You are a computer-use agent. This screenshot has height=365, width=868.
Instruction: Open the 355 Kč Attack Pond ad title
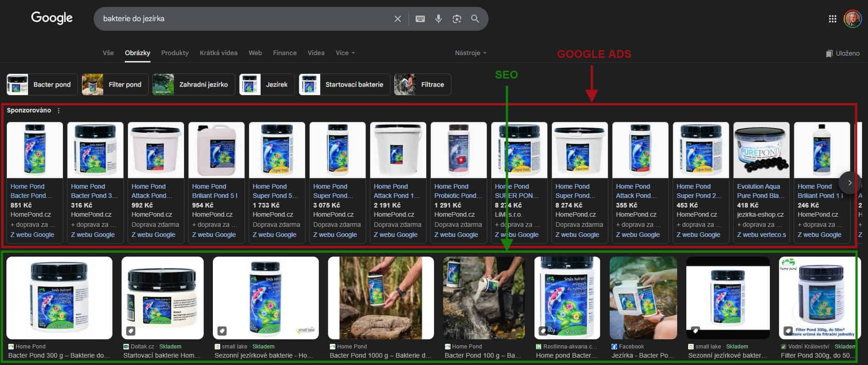pyautogui.click(x=636, y=191)
